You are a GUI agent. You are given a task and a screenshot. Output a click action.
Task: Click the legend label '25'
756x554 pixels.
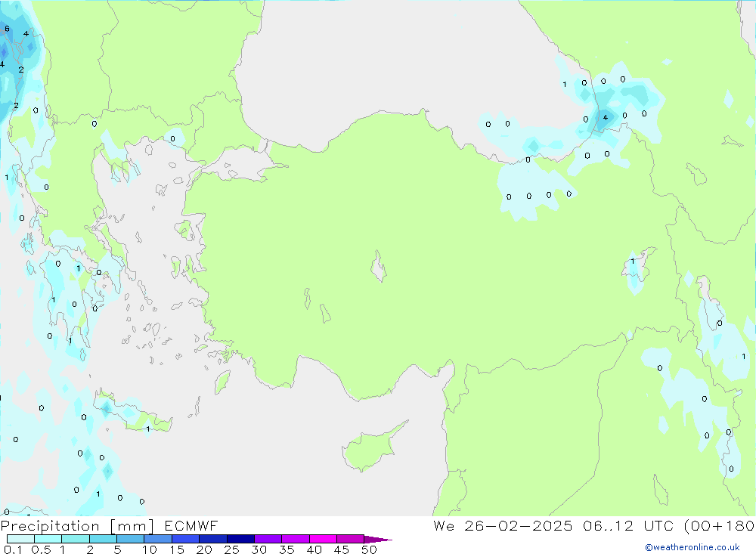coord(231,549)
